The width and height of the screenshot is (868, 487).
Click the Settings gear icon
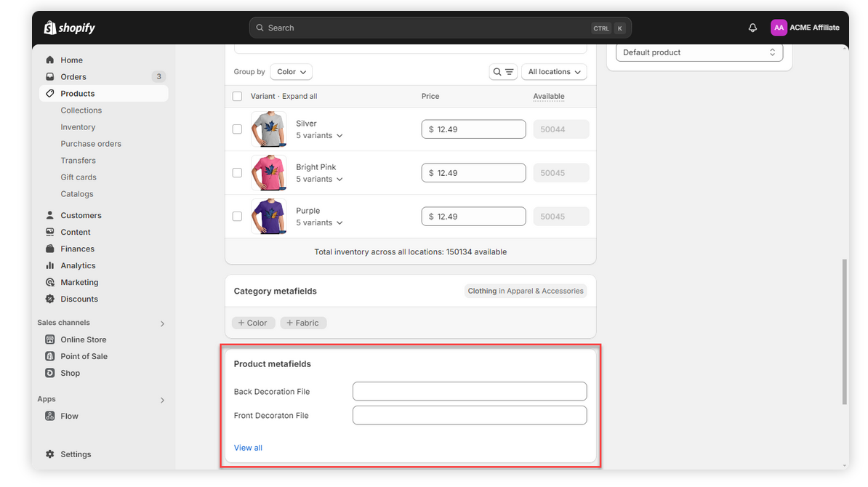[49, 454]
